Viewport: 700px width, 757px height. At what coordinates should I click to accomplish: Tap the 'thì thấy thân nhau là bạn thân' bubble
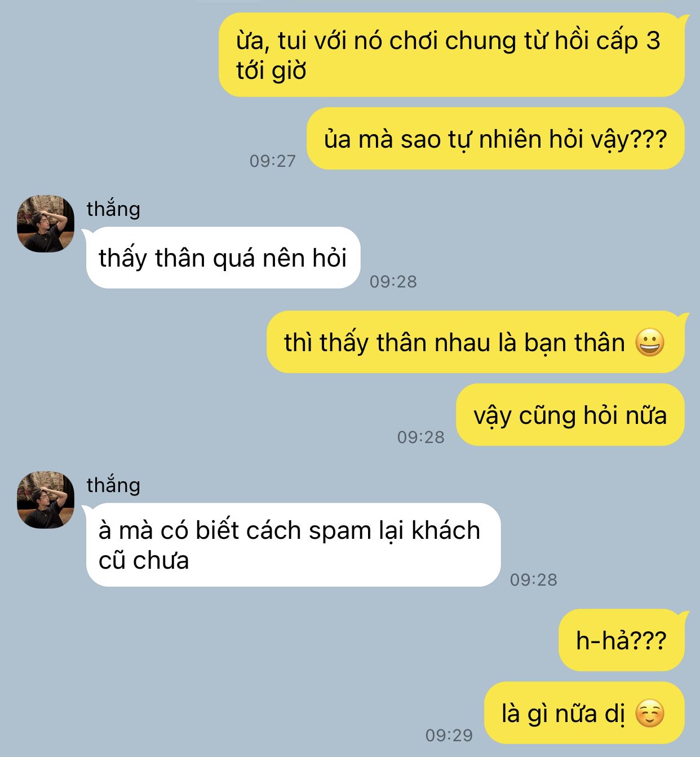476,342
